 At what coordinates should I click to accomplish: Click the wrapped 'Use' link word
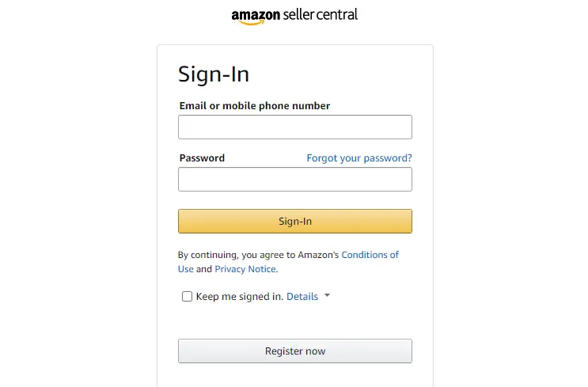(186, 269)
